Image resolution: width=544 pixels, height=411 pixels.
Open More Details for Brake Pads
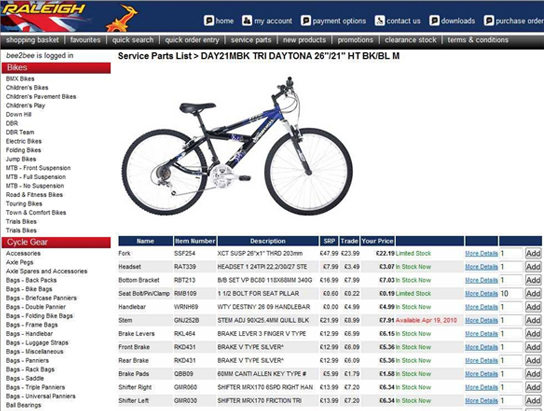481,374
